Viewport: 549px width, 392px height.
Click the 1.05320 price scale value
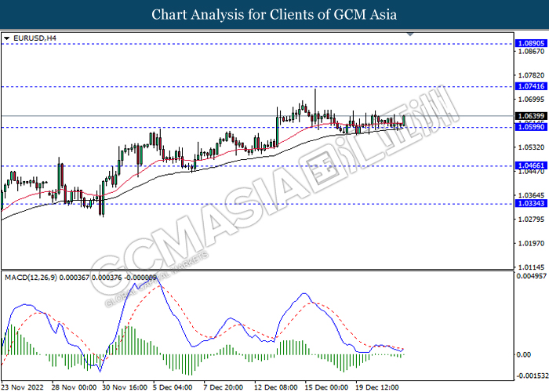531,147
